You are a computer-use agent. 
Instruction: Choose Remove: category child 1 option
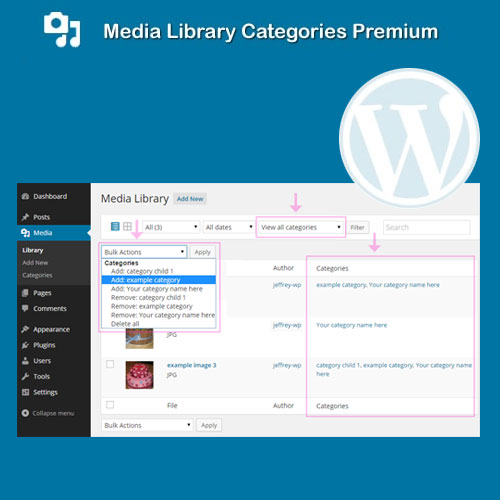click(159, 297)
